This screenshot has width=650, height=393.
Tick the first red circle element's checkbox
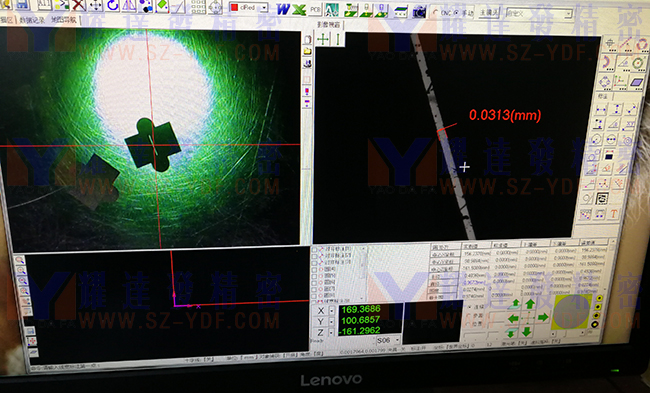pos(315,269)
